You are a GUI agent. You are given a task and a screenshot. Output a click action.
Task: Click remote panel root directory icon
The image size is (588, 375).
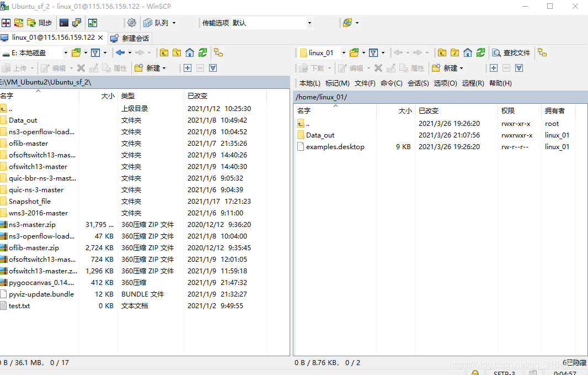(x=455, y=53)
